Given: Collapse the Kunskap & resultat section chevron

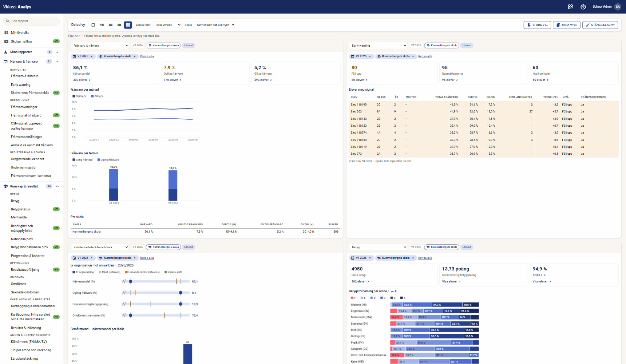Looking at the screenshot, I should [x=57, y=186].
